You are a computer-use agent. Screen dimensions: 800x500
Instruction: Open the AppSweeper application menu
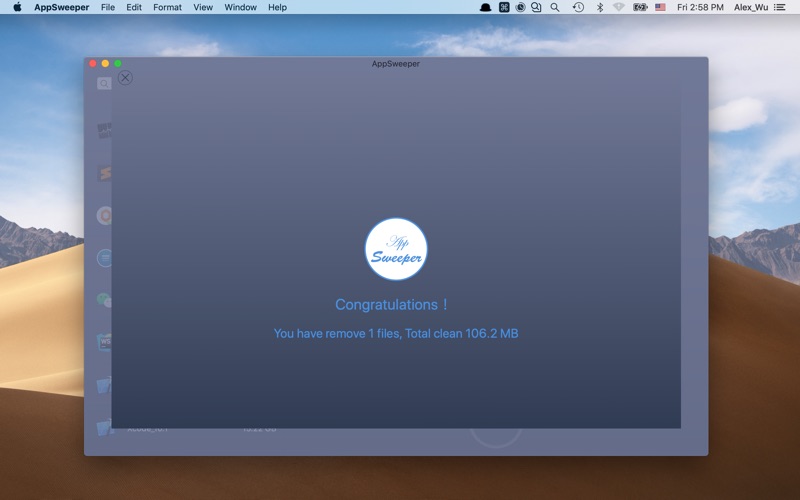coord(62,7)
